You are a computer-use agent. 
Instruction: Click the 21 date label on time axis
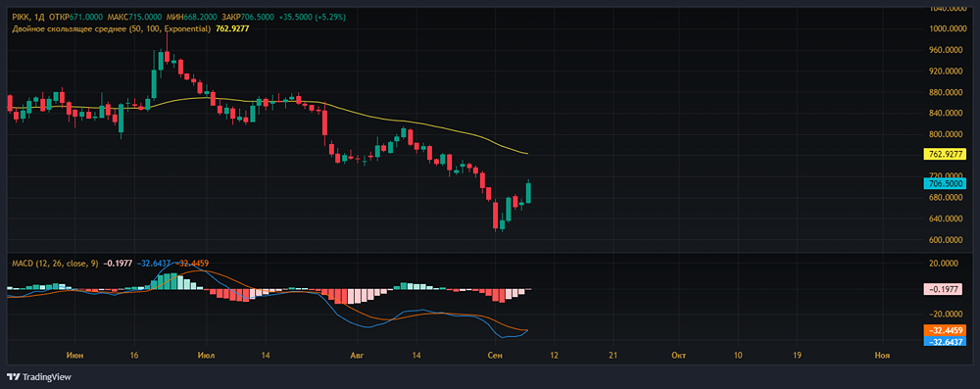(612, 355)
